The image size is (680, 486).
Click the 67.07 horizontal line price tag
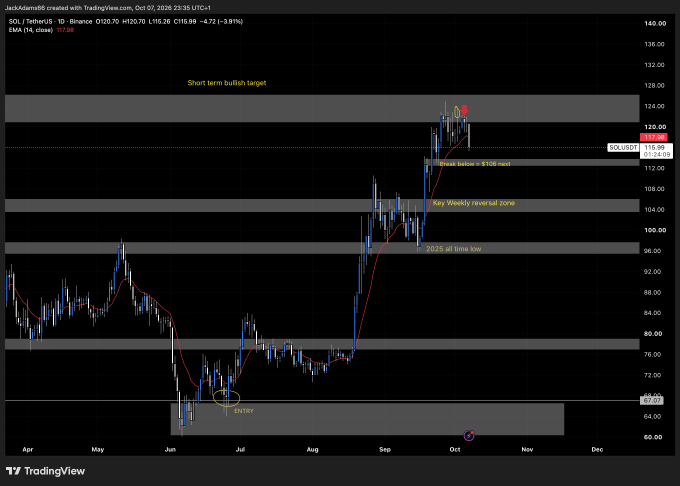pos(652,400)
